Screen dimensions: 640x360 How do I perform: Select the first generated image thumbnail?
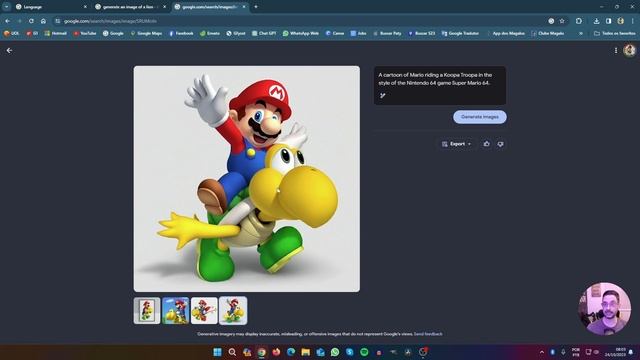147,311
